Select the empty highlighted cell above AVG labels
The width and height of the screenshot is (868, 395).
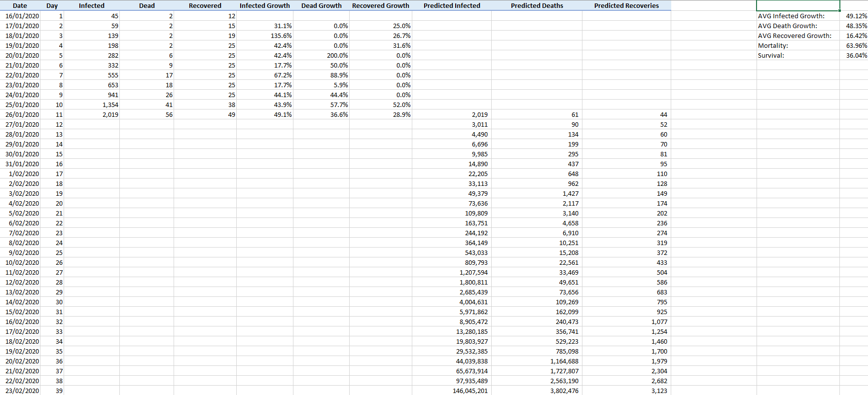point(797,5)
